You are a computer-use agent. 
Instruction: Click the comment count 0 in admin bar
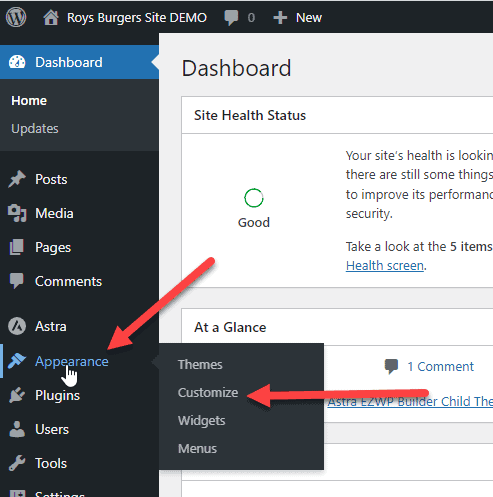click(x=251, y=18)
